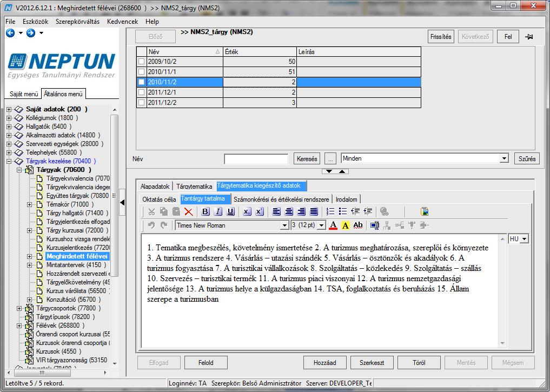Click the Szűrés button
Viewport: 550px width, 392px height.
coord(527,158)
